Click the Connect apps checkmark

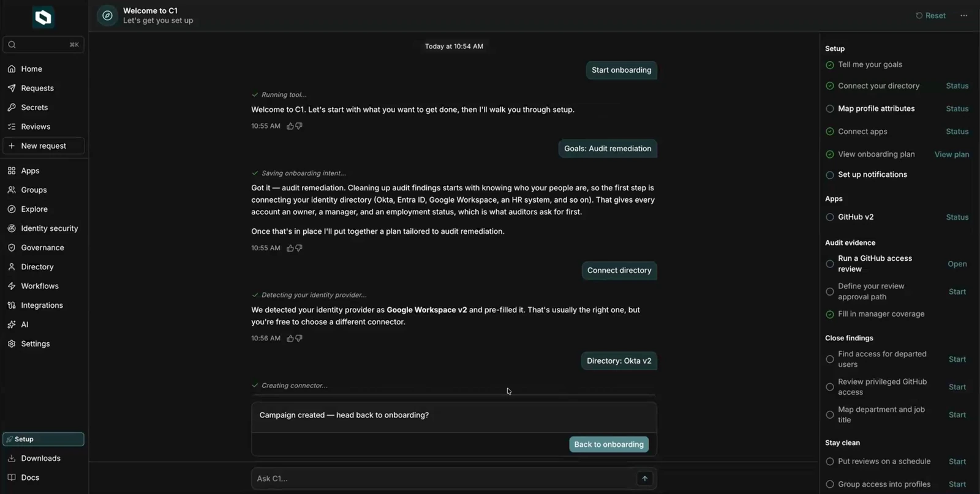click(830, 132)
